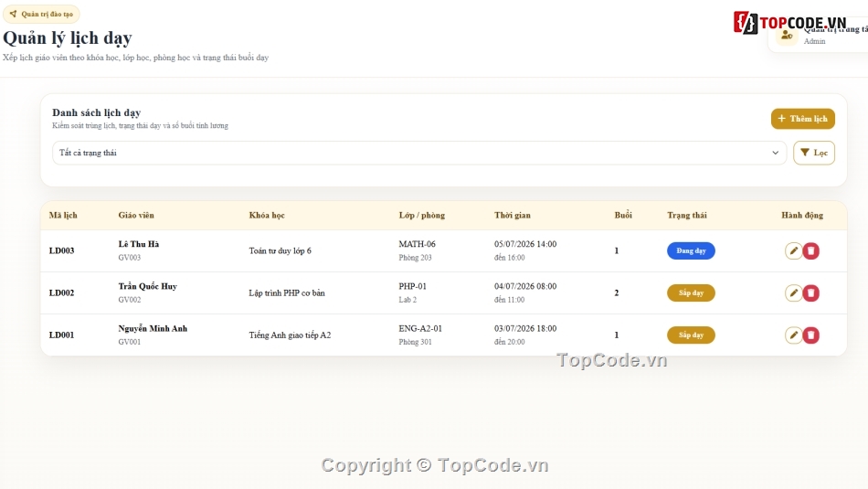
Task: Click 'Sắp dạy' badge in LD002 row
Action: click(691, 293)
